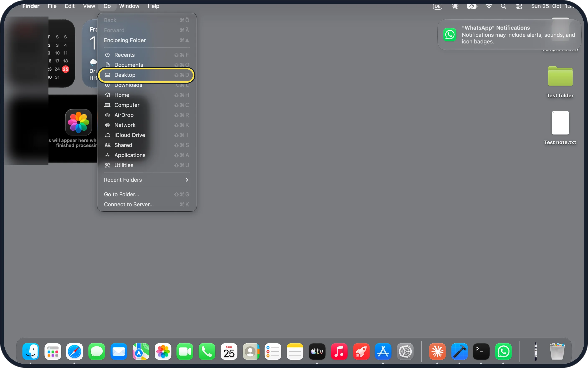Choose iCloud Drive in Go menu
The image size is (588, 368).
point(147,135)
